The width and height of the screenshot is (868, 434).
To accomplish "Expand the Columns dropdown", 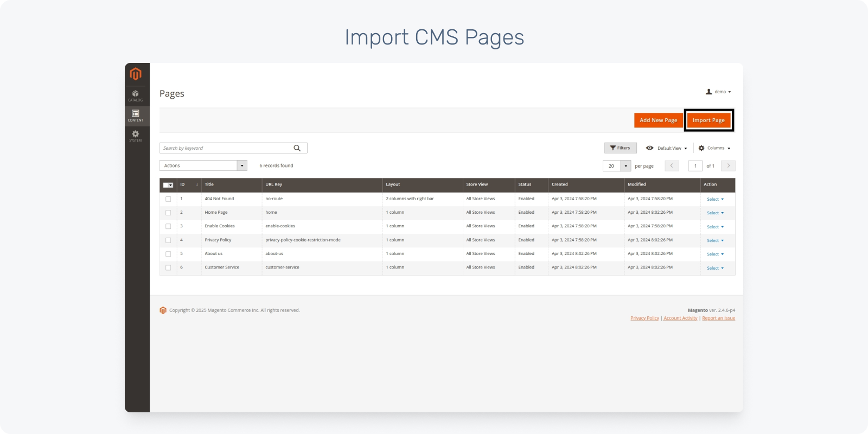I will [714, 148].
